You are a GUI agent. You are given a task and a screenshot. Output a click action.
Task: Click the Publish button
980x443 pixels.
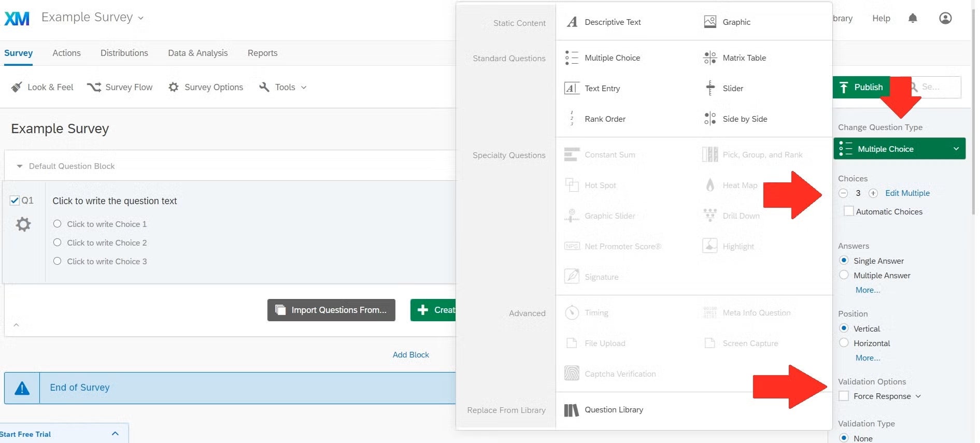(861, 87)
